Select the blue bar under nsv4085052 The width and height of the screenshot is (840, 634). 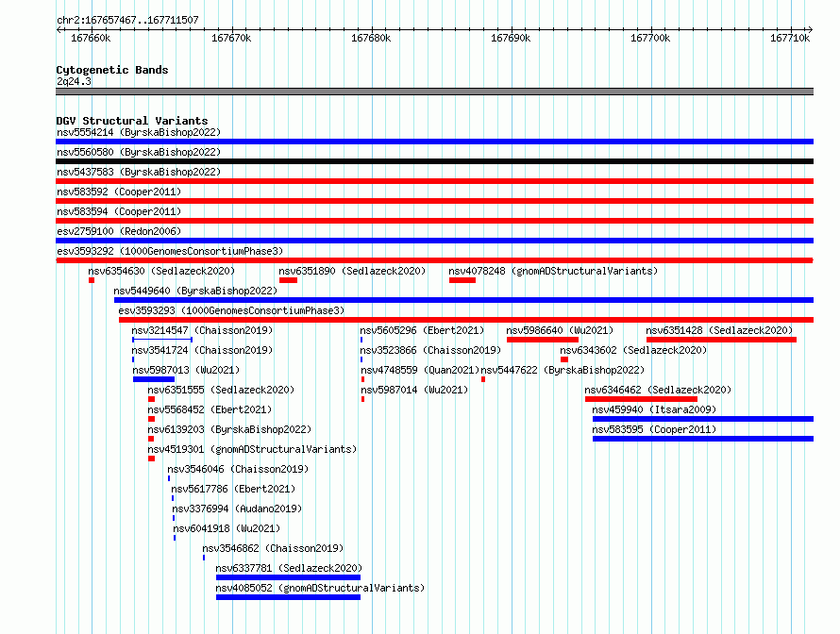(x=288, y=597)
